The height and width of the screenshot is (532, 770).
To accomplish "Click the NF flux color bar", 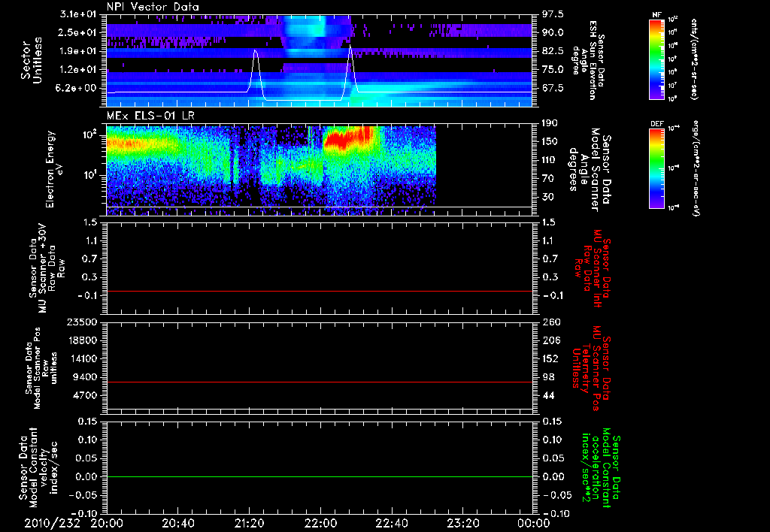I will [657, 59].
